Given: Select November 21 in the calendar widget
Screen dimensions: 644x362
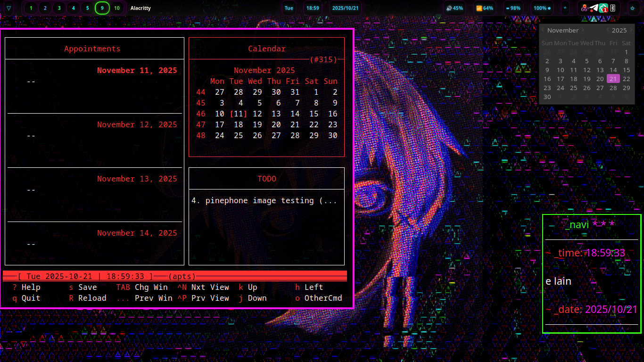Looking at the screenshot, I should click(613, 79).
